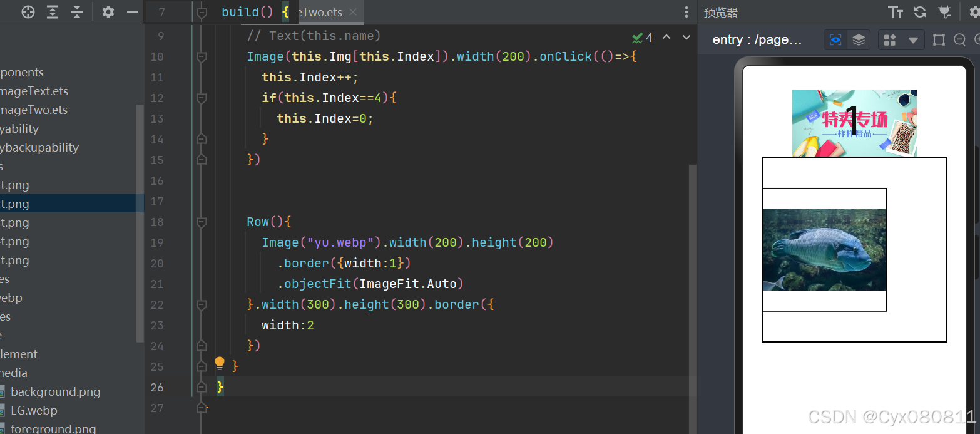The height and width of the screenshot is (434, 980).
Task: Refresh the Previewer with reload icon
Action: pyautogui.click(x=920, y=12)
